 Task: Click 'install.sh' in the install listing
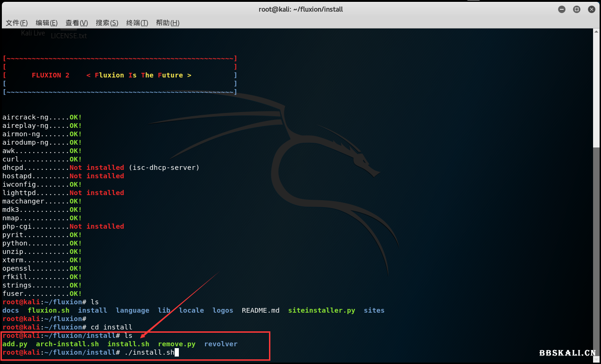coord(128,344)
